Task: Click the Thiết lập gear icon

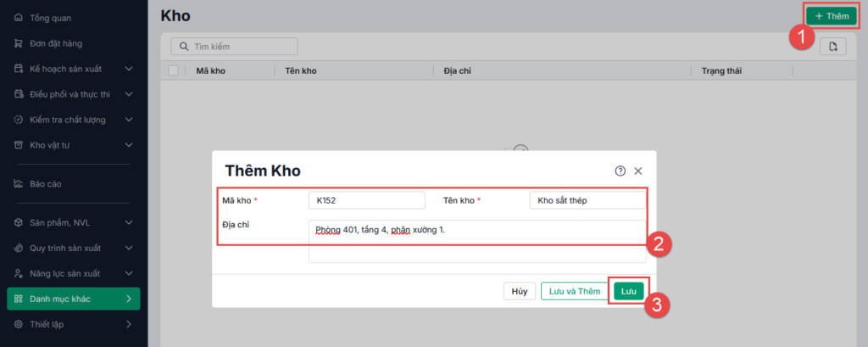Action: (x=19, y=324)
